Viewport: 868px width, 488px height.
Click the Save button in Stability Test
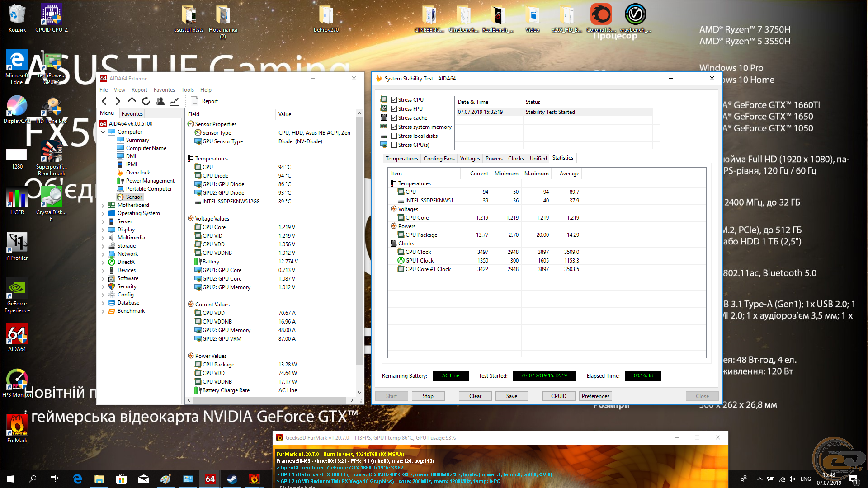click(x=512, y=396)
